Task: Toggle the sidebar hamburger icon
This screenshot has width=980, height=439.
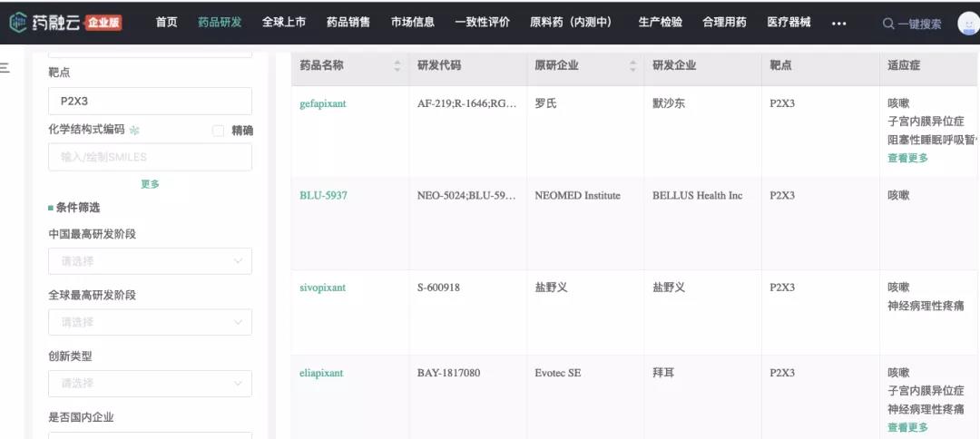Action: click(x=5, y=68)
